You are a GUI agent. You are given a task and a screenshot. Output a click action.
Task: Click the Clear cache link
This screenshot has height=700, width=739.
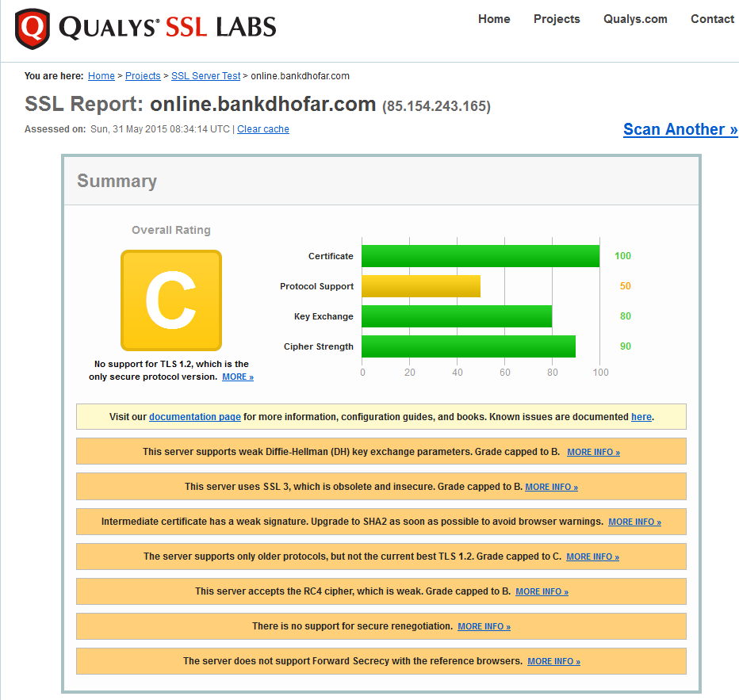(263, 129)
